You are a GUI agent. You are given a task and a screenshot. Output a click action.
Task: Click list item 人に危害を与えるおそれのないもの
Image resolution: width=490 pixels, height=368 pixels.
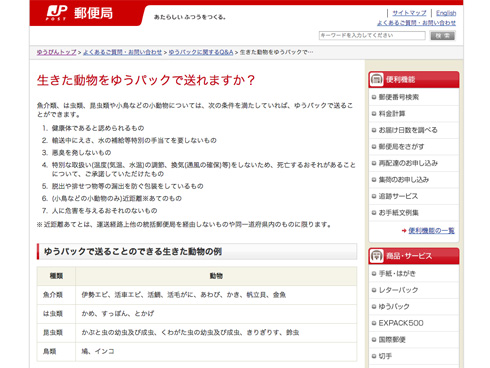click(x=104, y=211)
